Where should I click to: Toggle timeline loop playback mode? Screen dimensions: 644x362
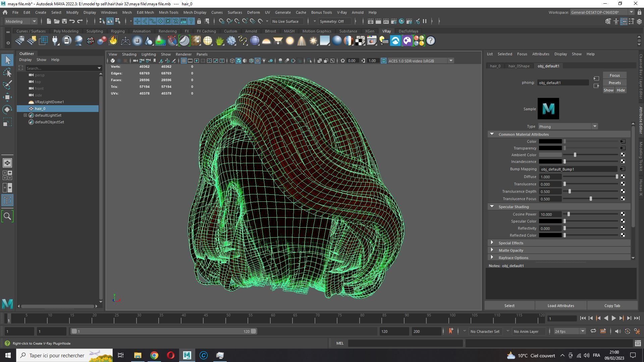point(593,331)
